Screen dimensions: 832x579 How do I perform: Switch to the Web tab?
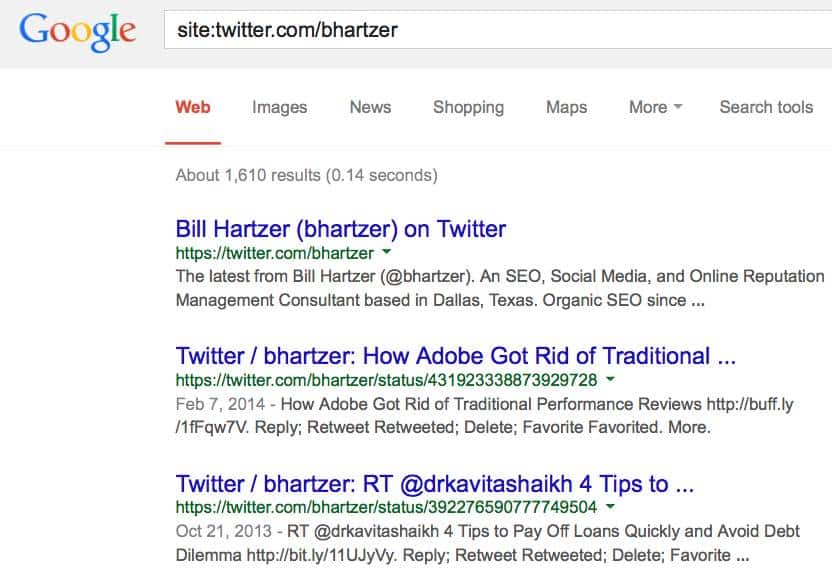[x=193, y=107]
